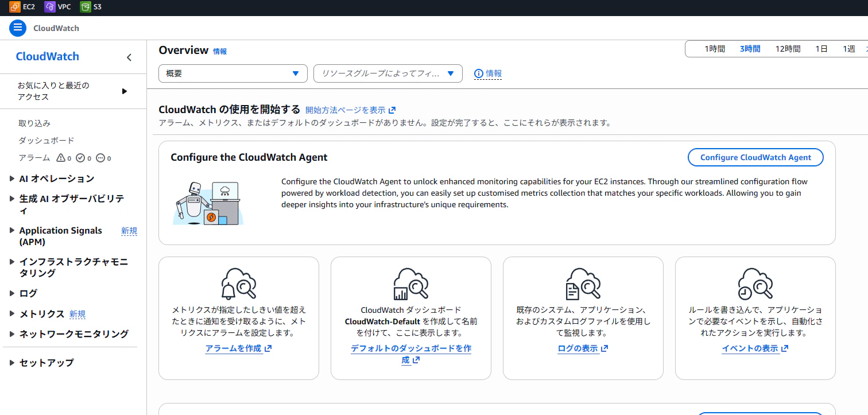The height and width of the screenshot is (415, 868).
Task: Click the CloudWatch sidebar title link
Action: point(48,56)
